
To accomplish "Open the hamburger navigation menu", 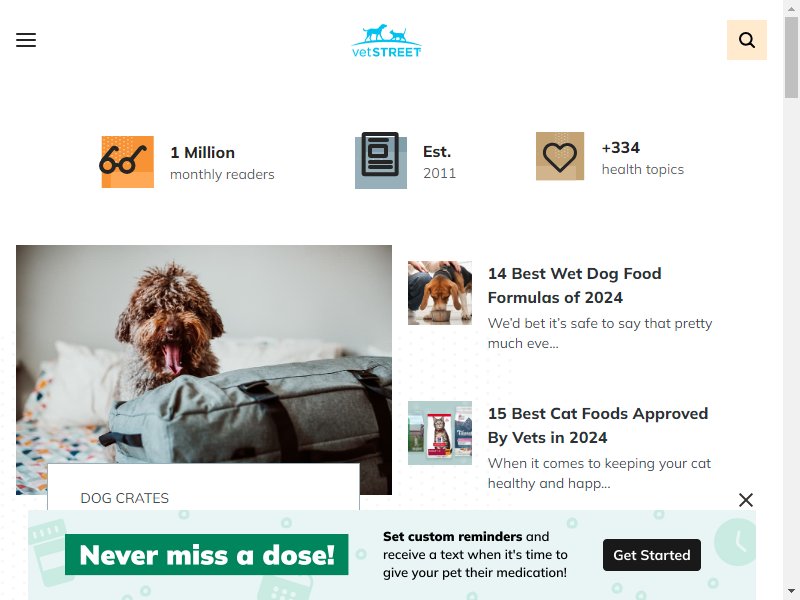I will (26, 40).
